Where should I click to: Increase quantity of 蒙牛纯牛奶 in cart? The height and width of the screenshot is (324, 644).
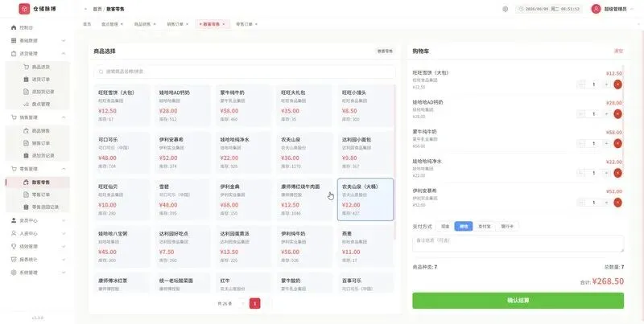[606, 144]
